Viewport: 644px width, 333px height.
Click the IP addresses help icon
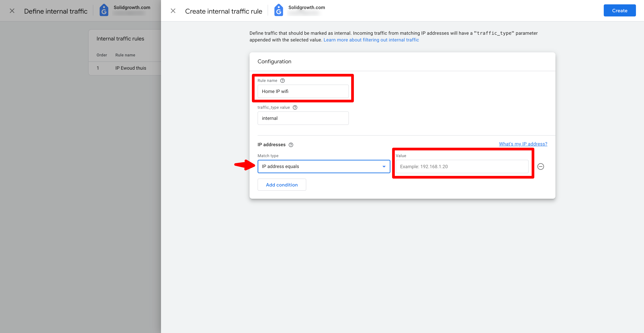pyautogui.click(x=291, y=145)
